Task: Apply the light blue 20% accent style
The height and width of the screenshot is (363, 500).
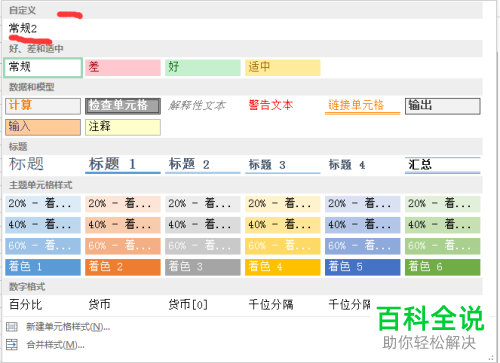Action: 43,204
